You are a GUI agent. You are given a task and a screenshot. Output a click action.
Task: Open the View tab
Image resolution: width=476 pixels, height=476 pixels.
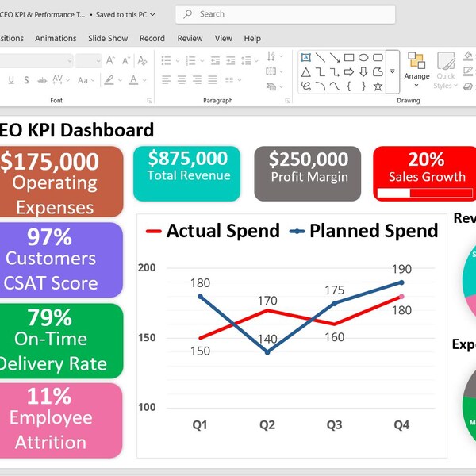pyautogui.click(x=224, y=38)
